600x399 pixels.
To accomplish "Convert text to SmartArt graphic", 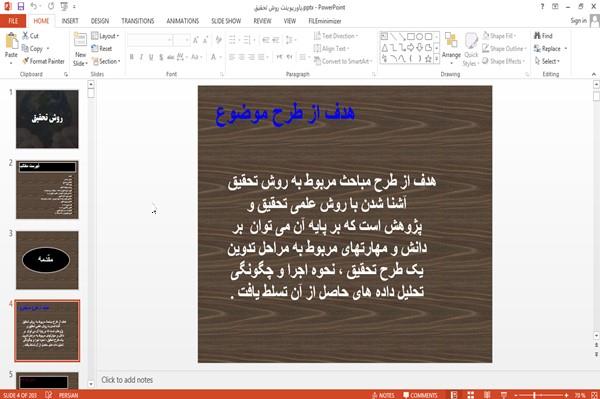I will point(342,61).
